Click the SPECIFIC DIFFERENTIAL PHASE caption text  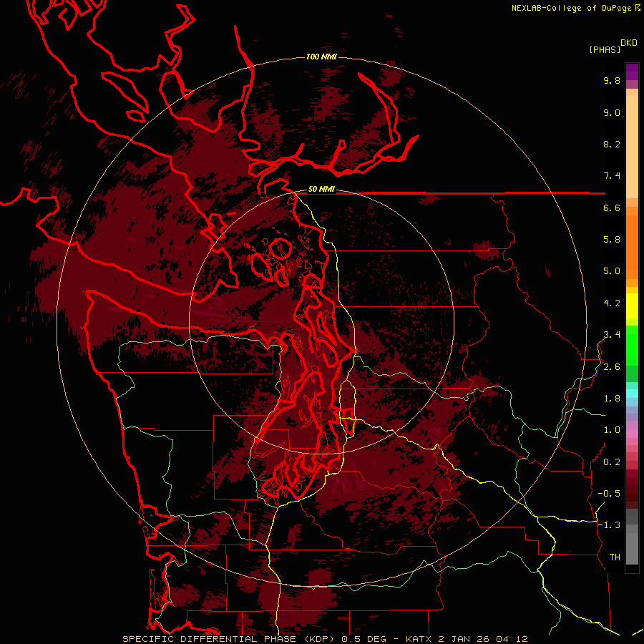pos(209,639)
